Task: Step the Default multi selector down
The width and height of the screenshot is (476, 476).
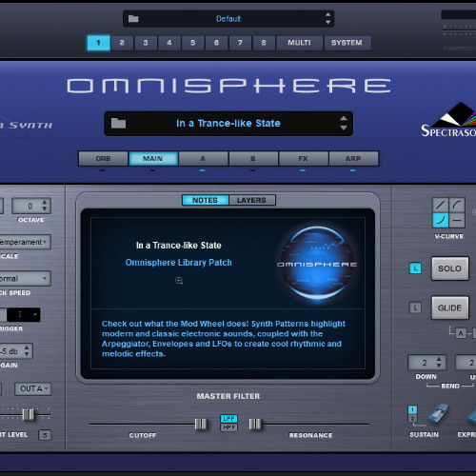Action: (328, 22)
